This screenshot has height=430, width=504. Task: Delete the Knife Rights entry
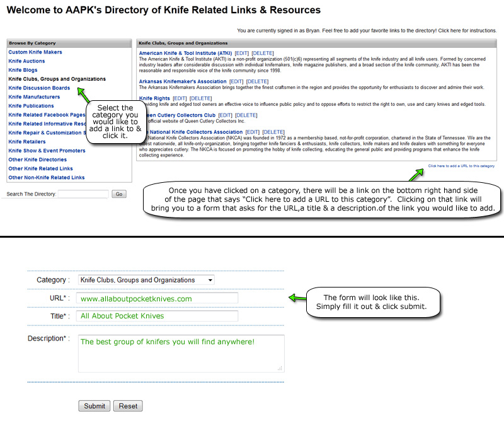click(200, 98)
